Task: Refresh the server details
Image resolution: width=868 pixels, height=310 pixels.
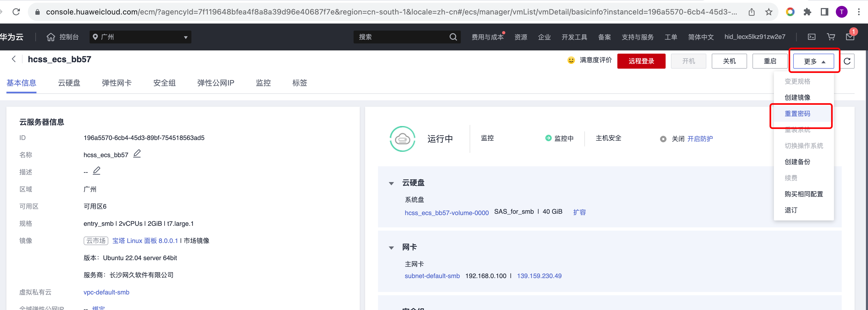Action: [847, 61]
